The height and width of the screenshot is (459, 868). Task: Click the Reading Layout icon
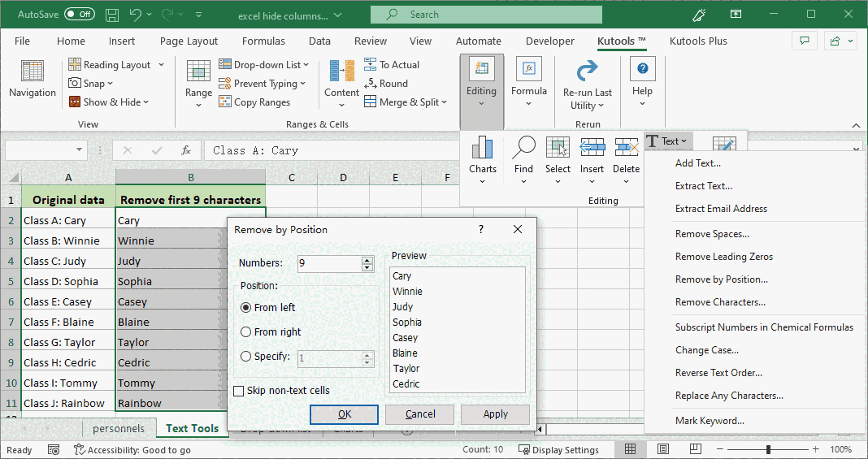click(75, 65)
